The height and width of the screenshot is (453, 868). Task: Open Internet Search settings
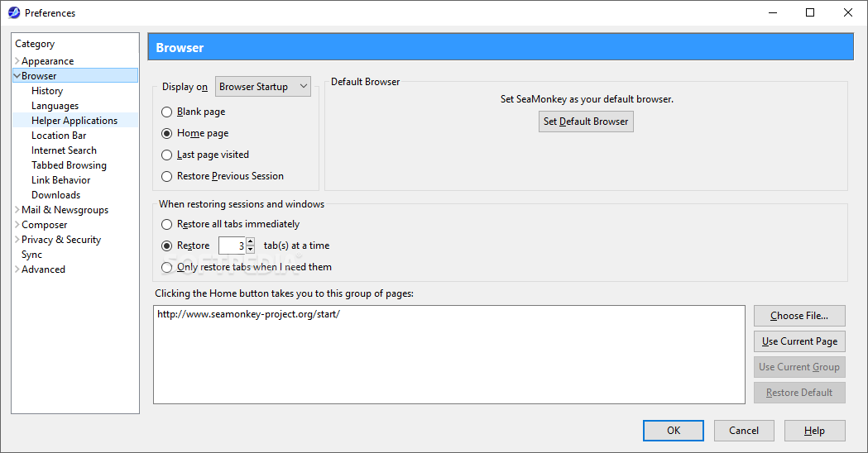click(x=64, y=150)
